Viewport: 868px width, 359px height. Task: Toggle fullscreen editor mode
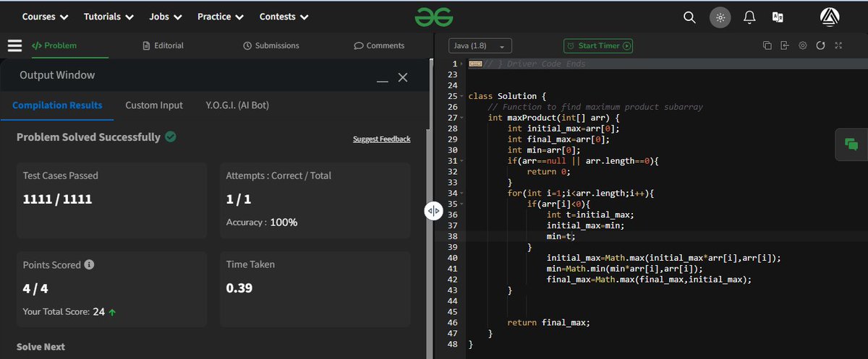pyautogui.click(x=838, y=46)
